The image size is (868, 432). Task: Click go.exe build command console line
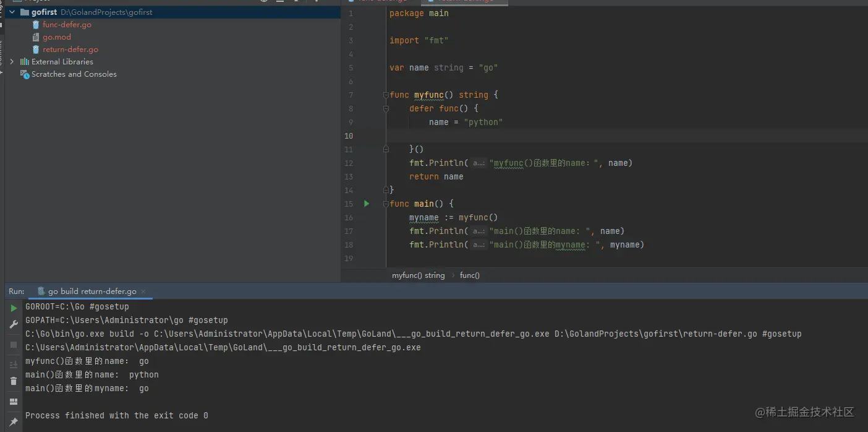414,334
